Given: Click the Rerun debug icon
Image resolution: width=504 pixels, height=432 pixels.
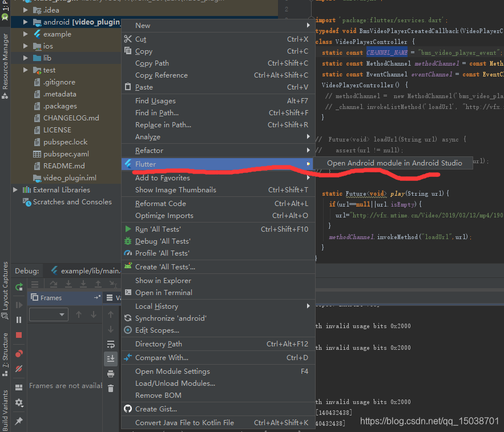Looking at the screenshot, I should pos(19,286).
